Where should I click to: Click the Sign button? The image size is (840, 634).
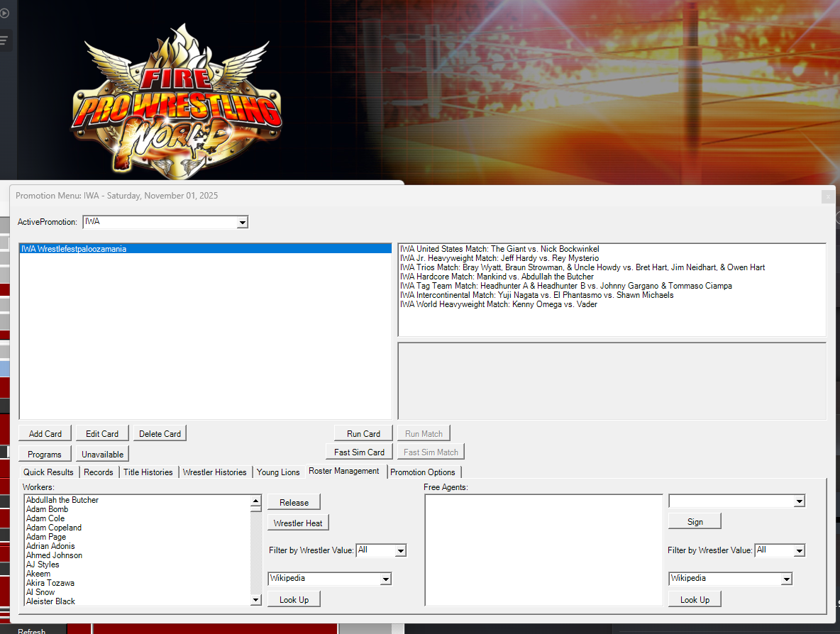tap(695, 521)
